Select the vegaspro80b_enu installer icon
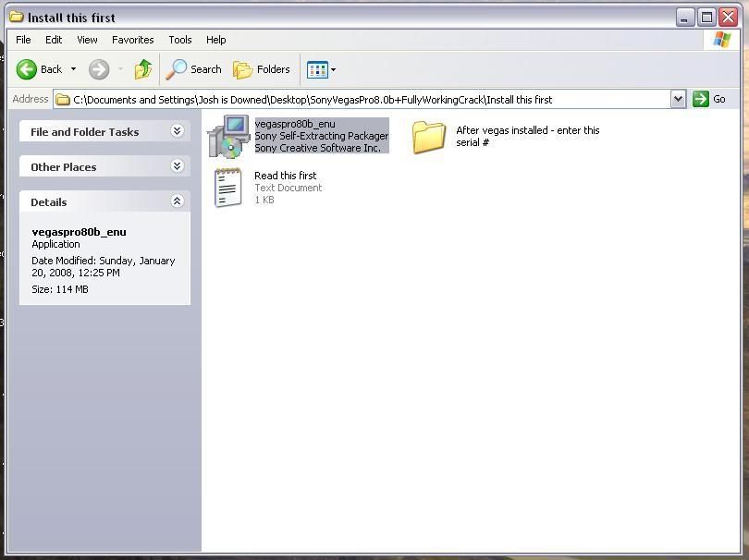Viewport: 749px width, 560px height. coord(228,137)
